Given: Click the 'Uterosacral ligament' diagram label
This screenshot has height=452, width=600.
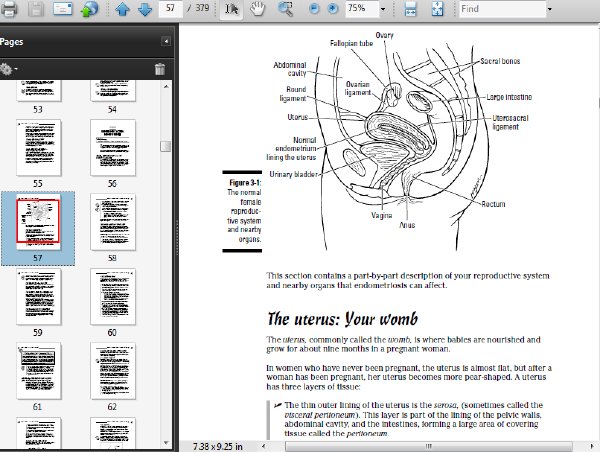Looking at the screenshot, I should tap(510, 122).
